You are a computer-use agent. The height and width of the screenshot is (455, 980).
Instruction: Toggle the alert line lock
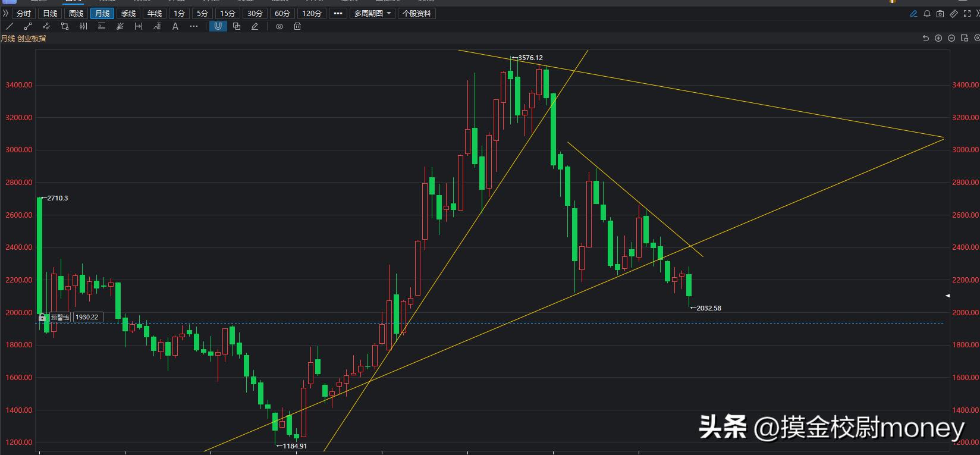coord(42,318)
